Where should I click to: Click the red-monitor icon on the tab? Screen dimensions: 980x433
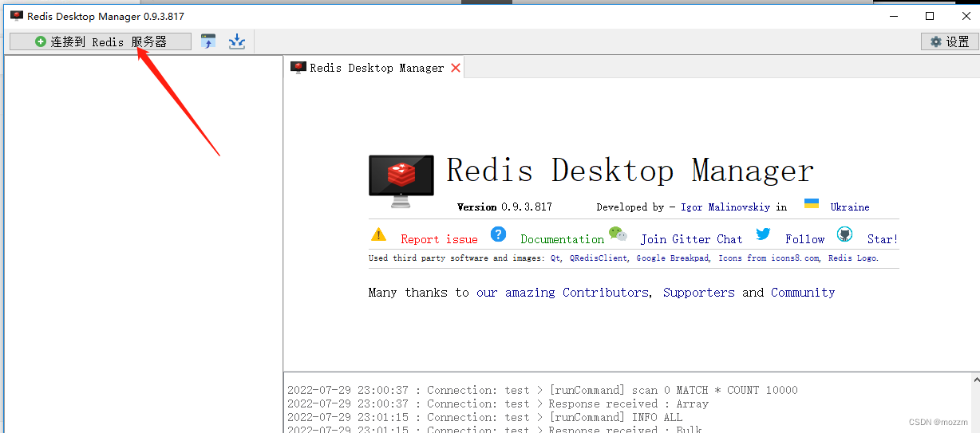[x=298, y=68]
